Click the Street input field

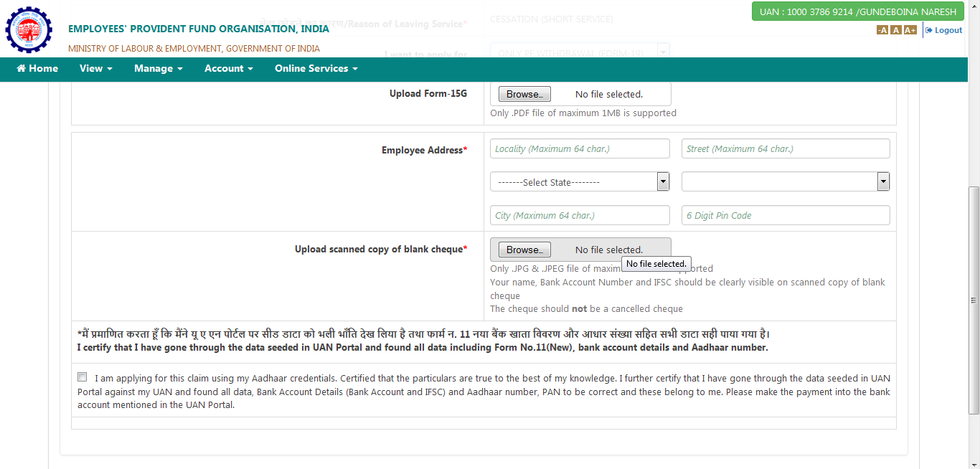tap(785, 149)
